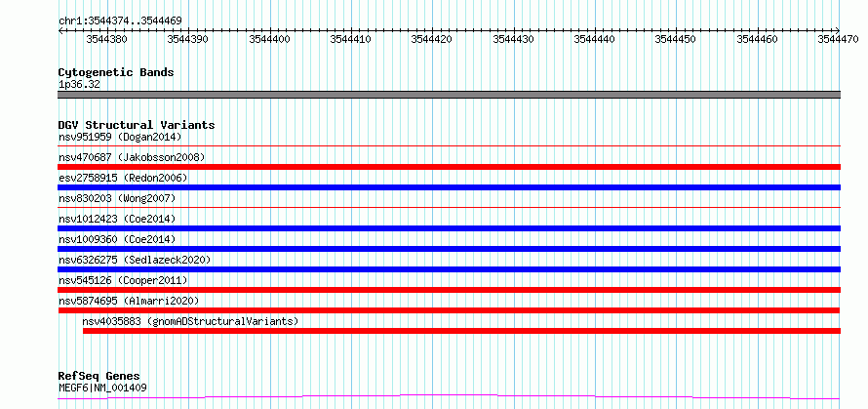This screenshot has width=868, height=409.
Task: Open the MEGF6|NM_001409 gene label
Action: coord(103,388)
